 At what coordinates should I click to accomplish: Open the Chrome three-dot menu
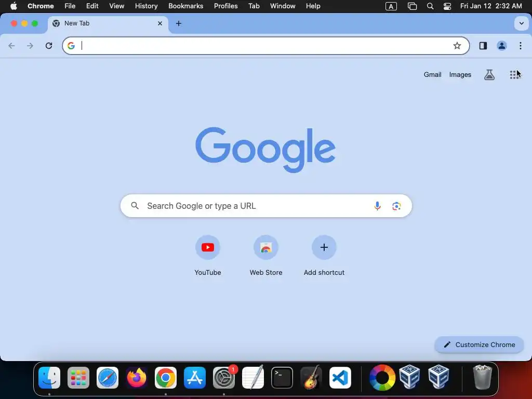[x=521, y=46]
